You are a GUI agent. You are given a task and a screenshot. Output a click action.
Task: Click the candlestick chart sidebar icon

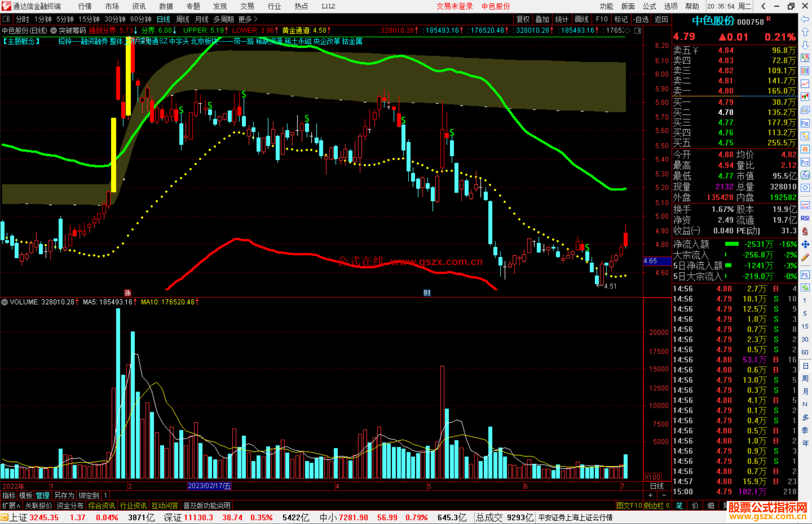pyautogui.click(x=805, y=97)
